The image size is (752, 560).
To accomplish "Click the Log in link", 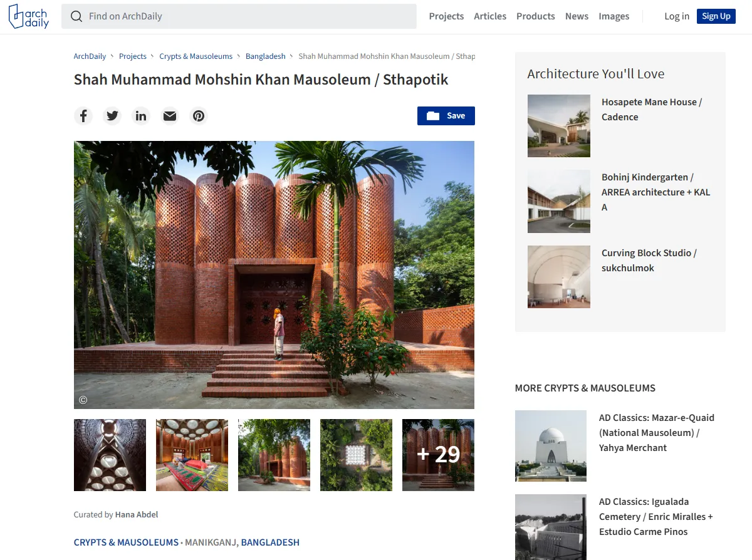I will (x=677, y=16).
